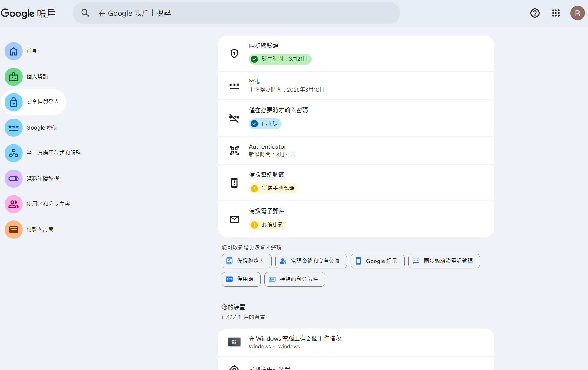Click the Google account search field

click(236, 13)
